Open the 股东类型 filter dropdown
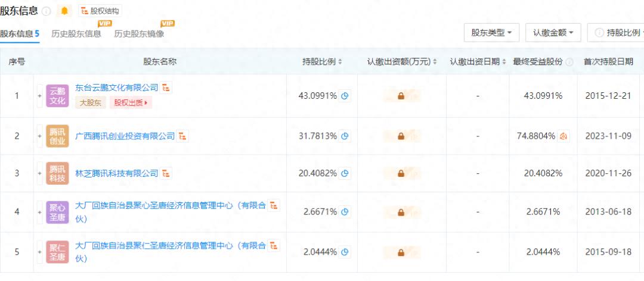The width and height of the screenshot is (644, 281). coord(491,33)
